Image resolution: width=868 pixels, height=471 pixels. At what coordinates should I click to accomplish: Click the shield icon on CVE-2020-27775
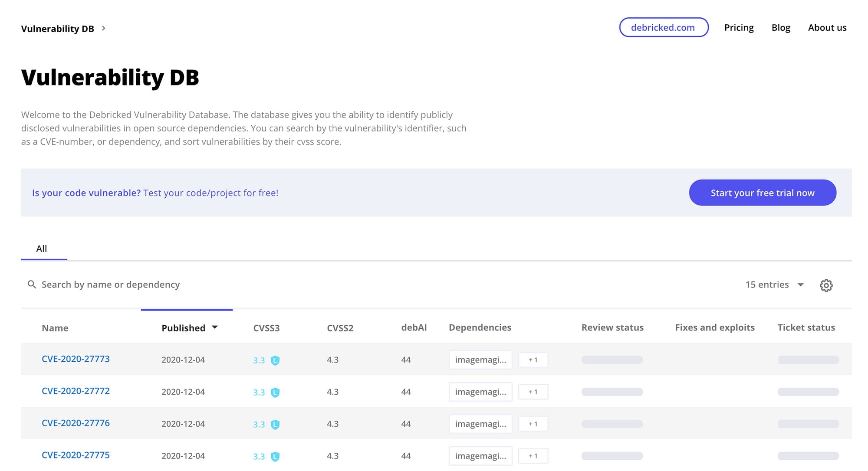pos(275,456)
